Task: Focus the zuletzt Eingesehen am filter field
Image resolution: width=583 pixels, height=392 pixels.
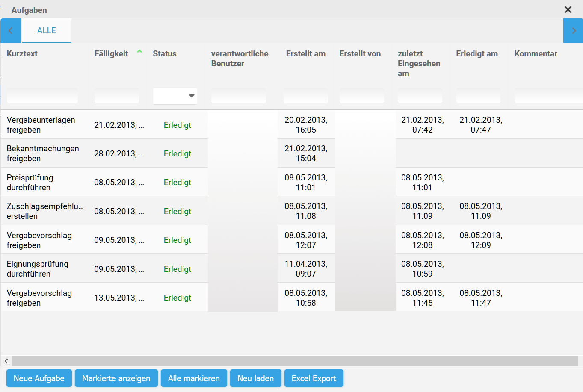Action: coord(420,96)
